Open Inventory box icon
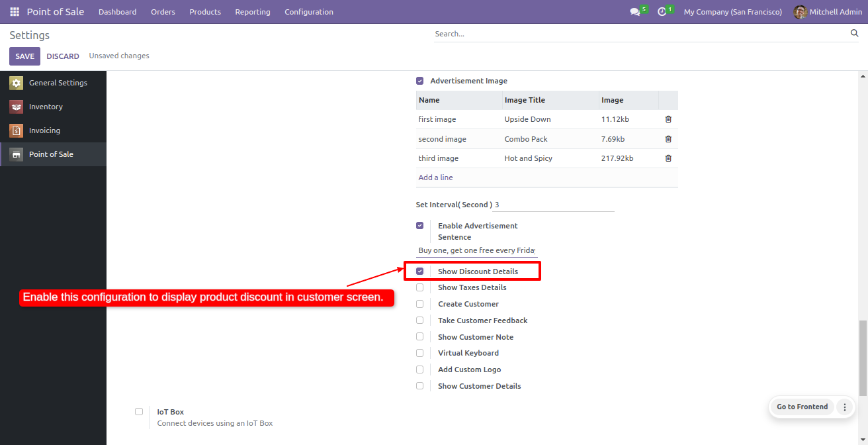868x445 pixels. tap(16, 107)
